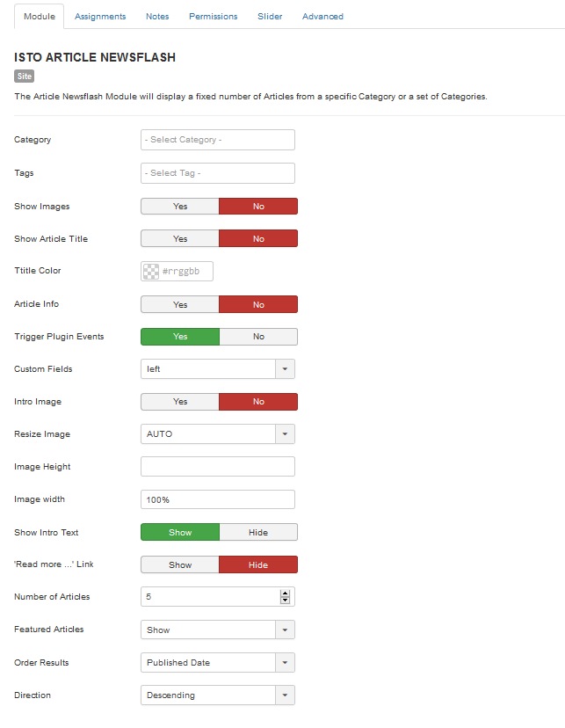Viewport: 565px width, 728px height.
Task: Set Trigger Plugin Events to No
Action: point(258,337)
